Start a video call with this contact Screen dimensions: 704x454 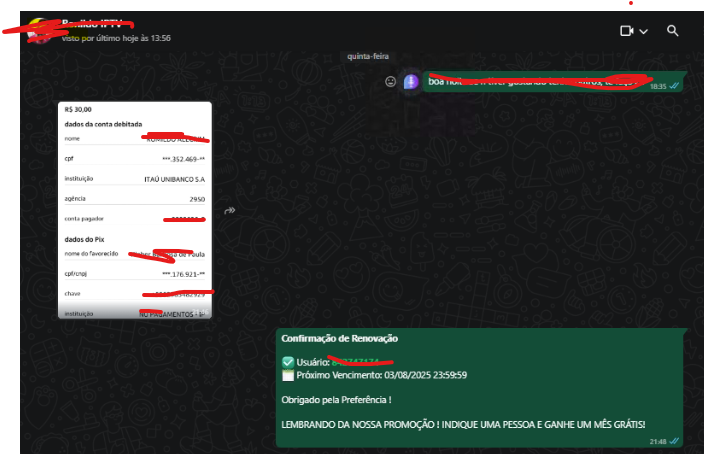tap(627, 31)
